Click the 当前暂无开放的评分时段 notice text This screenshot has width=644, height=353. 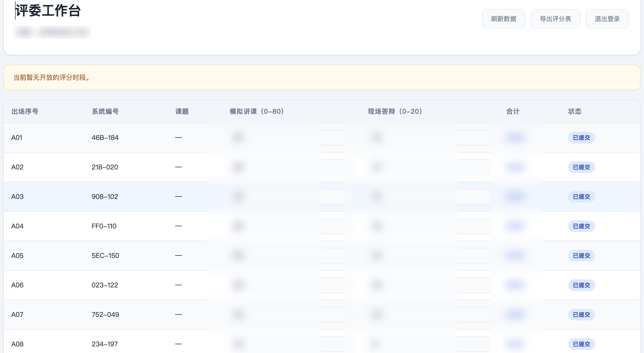point(52,77)
